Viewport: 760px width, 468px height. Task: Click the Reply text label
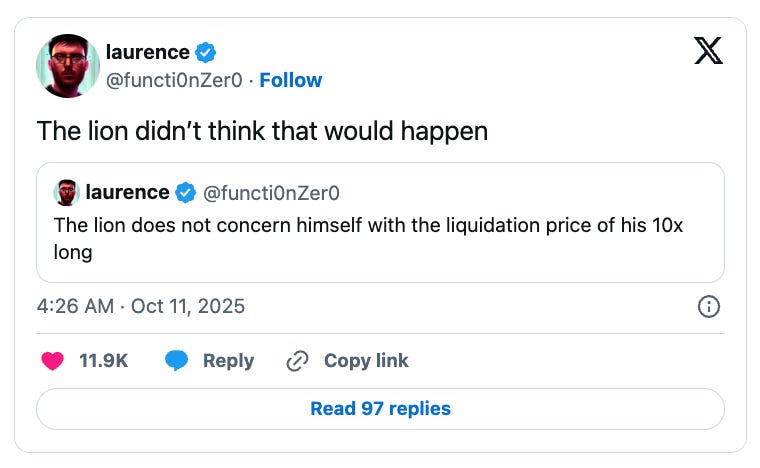pos(228,361)
